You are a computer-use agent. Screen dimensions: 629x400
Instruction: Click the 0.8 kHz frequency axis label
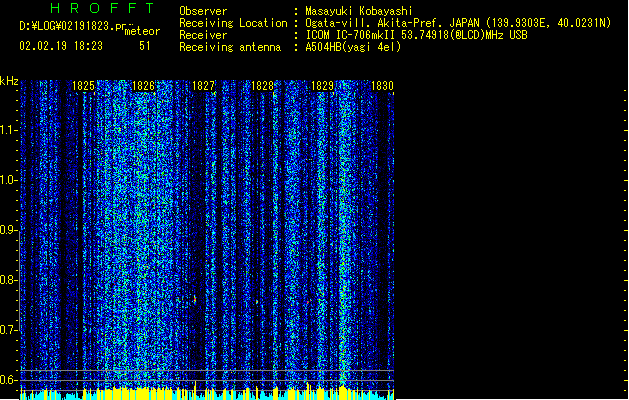point(8,280)
